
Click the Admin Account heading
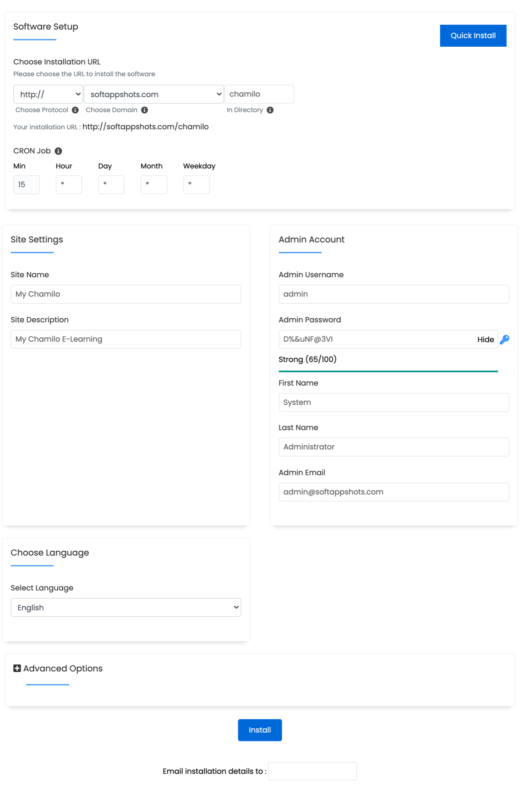pyautogui.click(x=311, y=240)
